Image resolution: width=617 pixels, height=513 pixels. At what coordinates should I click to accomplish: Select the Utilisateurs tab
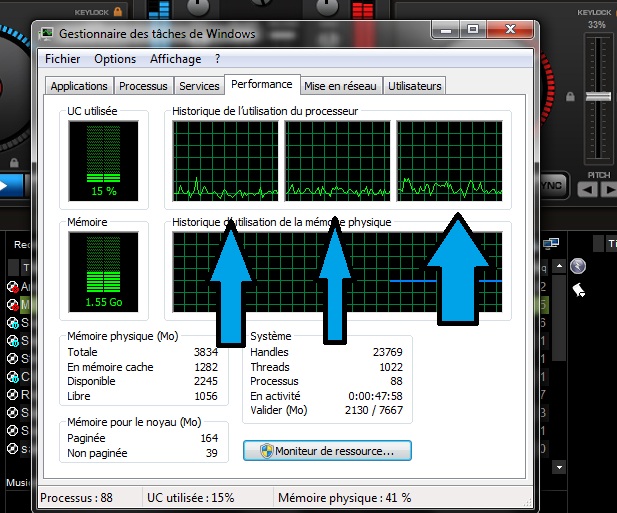pyautogui.click(x=414, y=86)
